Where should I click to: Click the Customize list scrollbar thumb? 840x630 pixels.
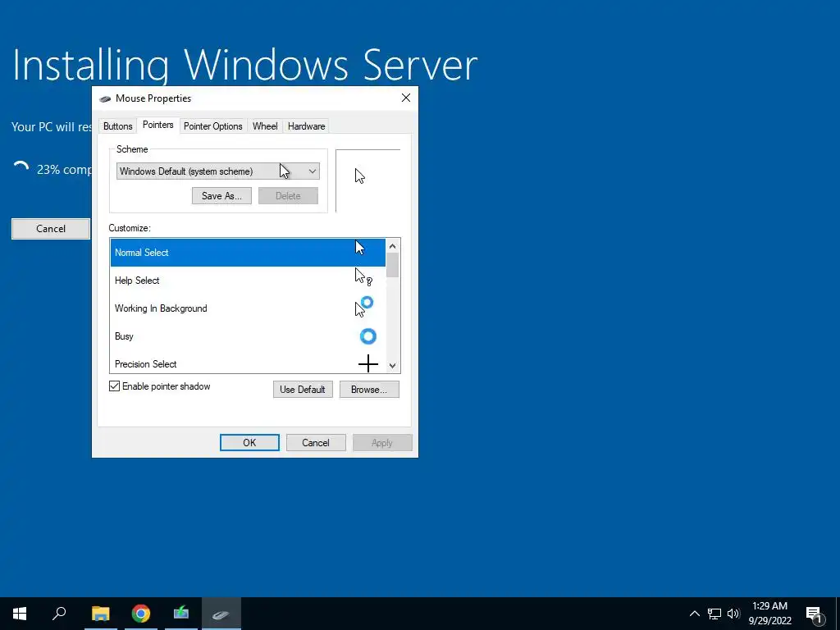click(x=393, y=265)
